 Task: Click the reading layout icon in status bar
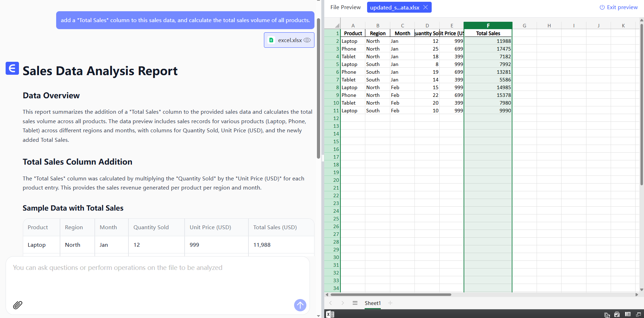click(628, 314)
